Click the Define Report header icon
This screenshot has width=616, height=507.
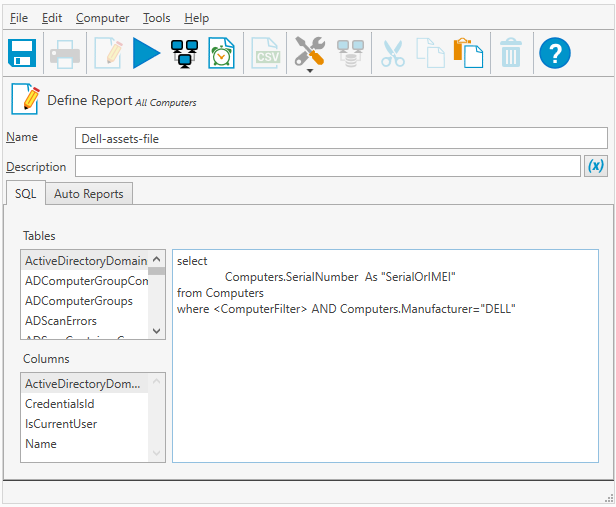25,99
